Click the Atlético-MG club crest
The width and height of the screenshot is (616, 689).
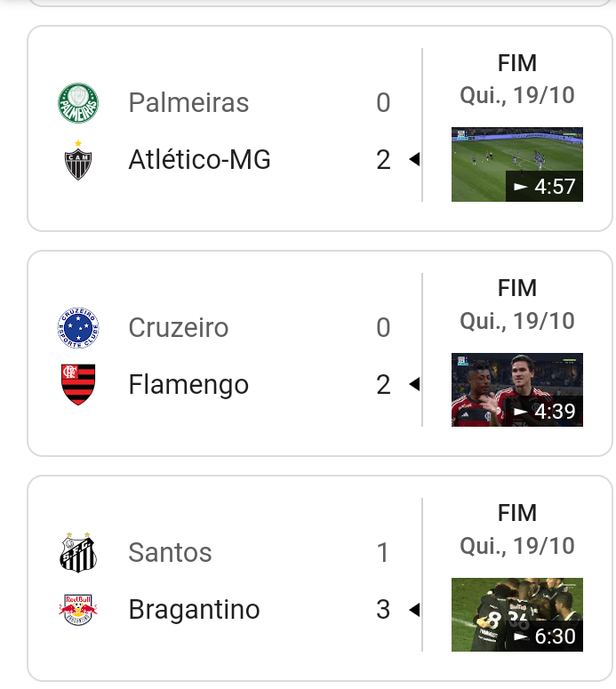[x=78, y=160]
